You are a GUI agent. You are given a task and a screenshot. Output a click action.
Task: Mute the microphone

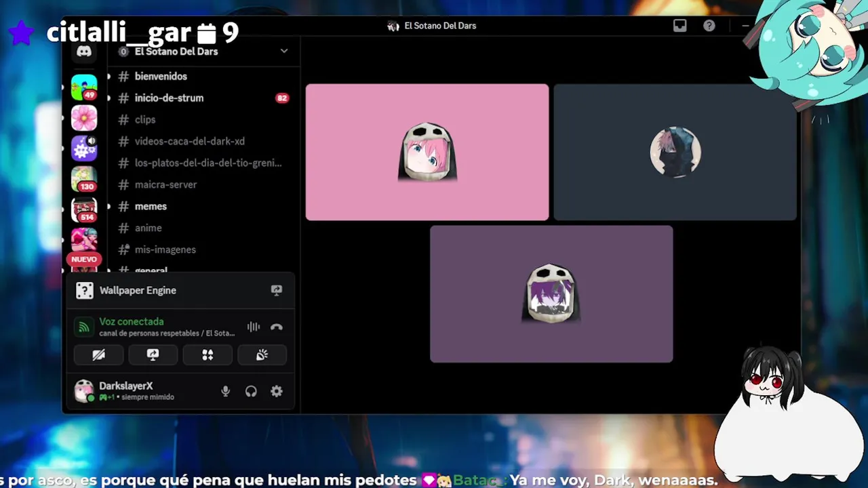click(x=226, y=391)
